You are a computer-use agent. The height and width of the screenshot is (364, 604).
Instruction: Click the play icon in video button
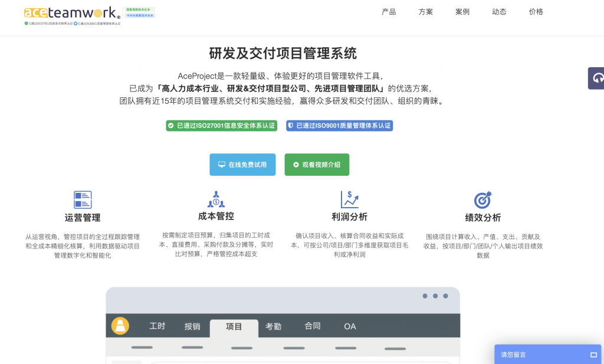(x=296, y=165)
